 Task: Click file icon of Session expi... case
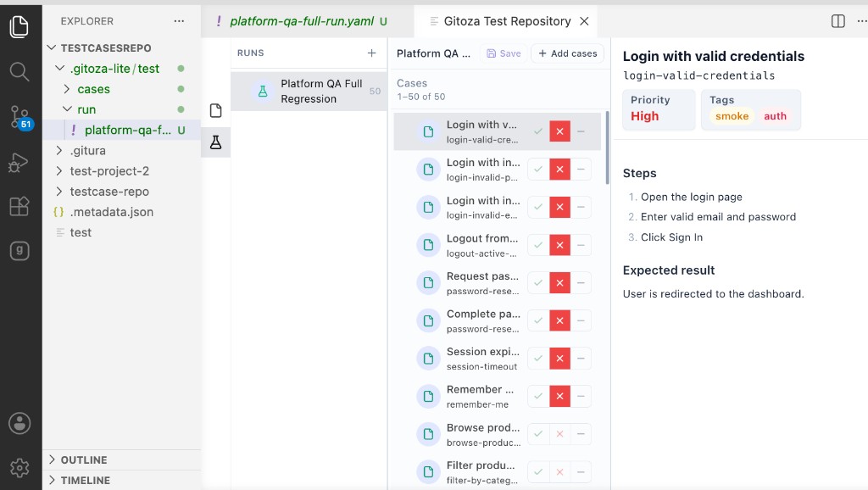(428, 359)
